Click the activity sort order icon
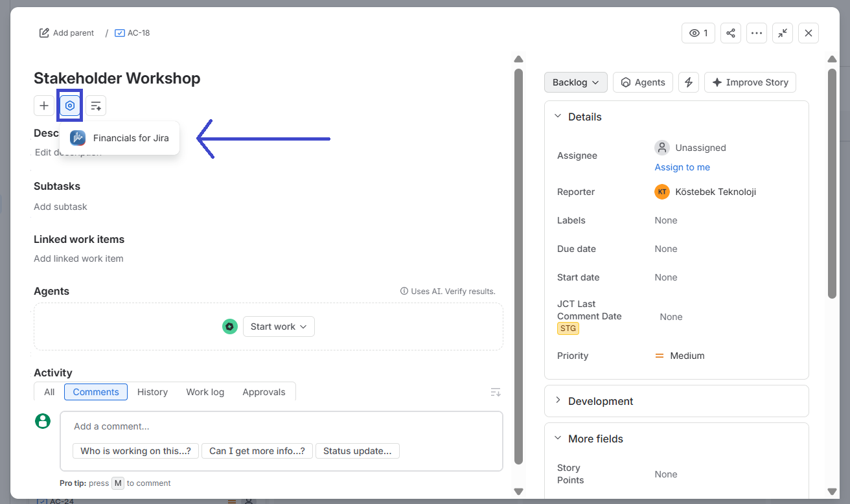 tap(496, 392)
